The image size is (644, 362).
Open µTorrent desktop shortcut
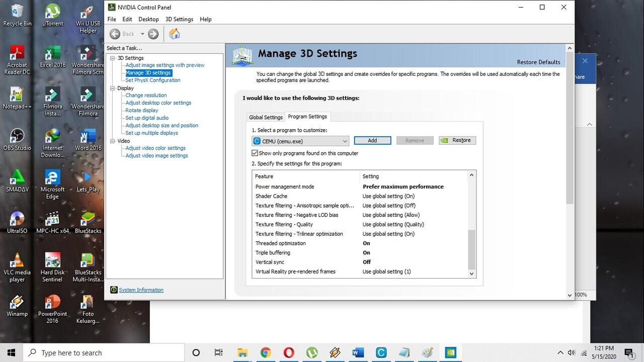pyautogui.click(x=52, y=15)
